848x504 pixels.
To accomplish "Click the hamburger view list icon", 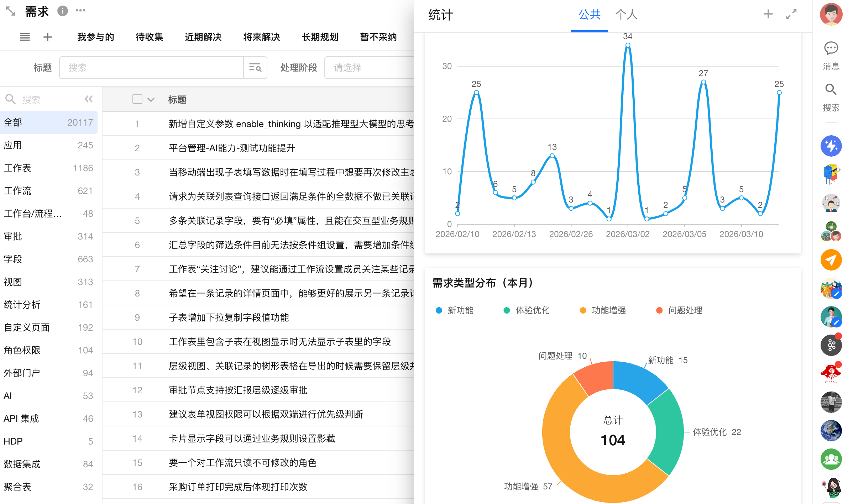I will 25,37.
